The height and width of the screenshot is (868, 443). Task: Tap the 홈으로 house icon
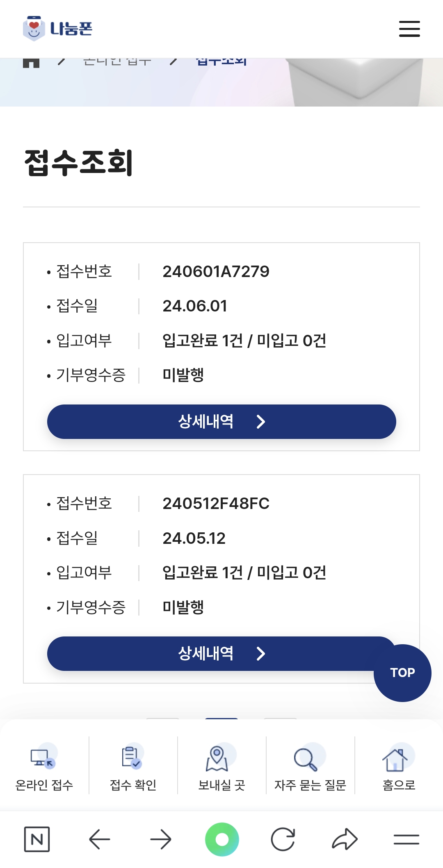pyautogui.click(x=398, y=766)
